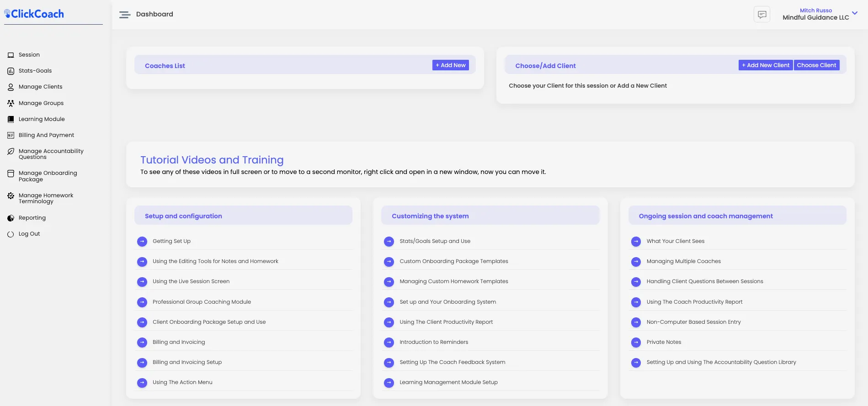Open the Session menu item
Screen dimensions: 868x406
29,55
